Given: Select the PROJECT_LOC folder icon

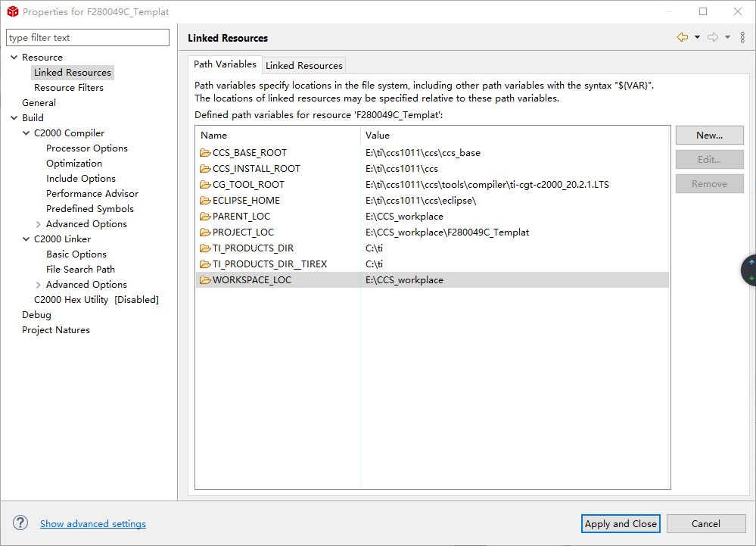Looking at the screenshot, I should pos(205,232).
